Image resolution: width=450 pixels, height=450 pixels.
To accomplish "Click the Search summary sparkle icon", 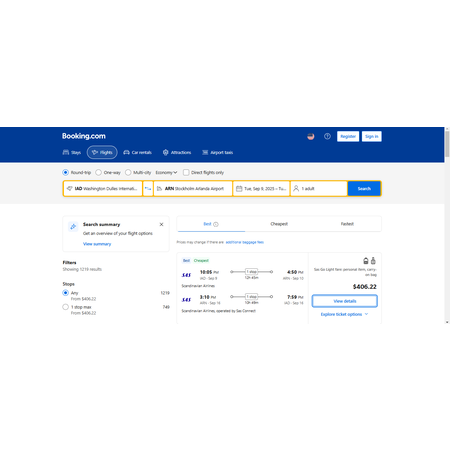I will (x=73, y=227).
